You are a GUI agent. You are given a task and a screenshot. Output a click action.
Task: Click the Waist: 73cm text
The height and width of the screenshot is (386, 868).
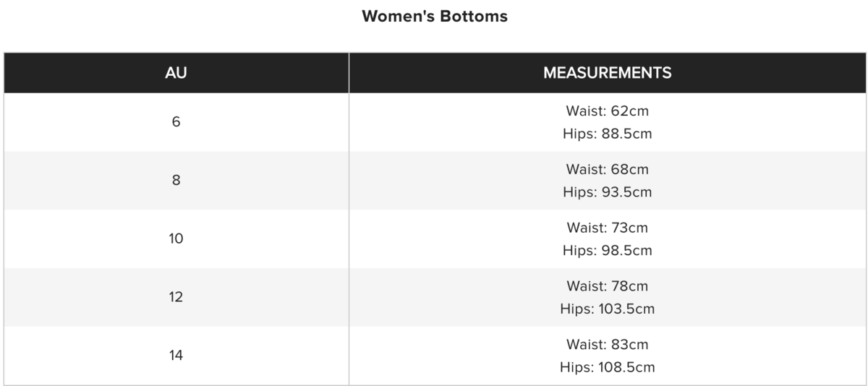click(607, 228)
